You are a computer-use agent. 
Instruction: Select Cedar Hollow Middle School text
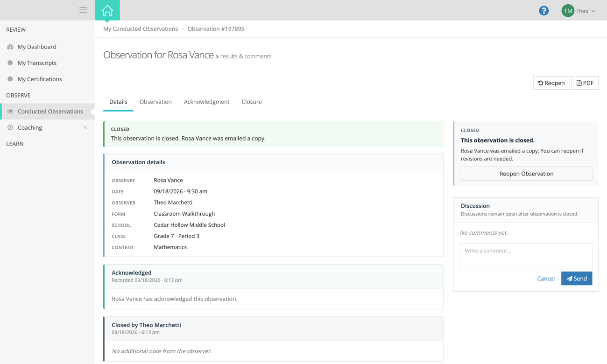(x=189, y=225)
